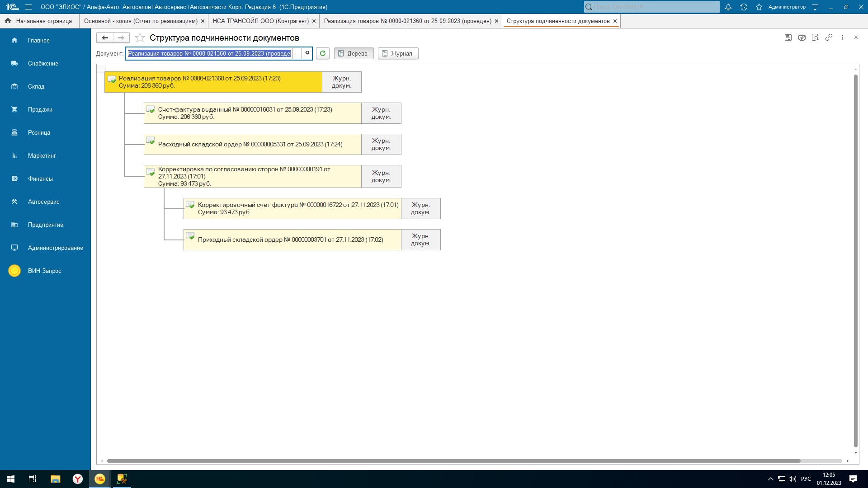Image resolution: width=868 pixels, height=488 pixels.
Task: Switch to Дерево view
Action: click(354, 53)
